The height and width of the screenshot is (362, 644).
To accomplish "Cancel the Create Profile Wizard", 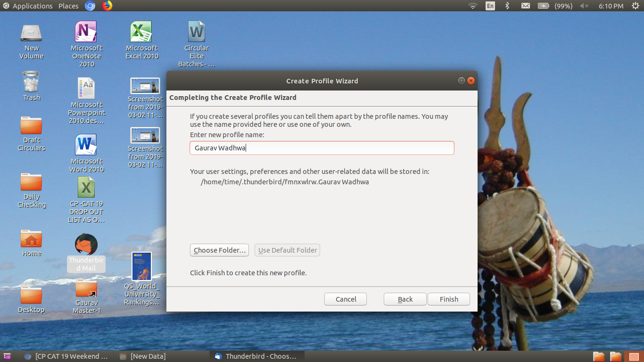I will 346,299.
